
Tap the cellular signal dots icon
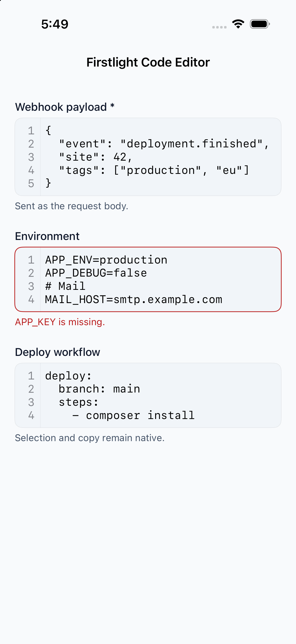219,27
